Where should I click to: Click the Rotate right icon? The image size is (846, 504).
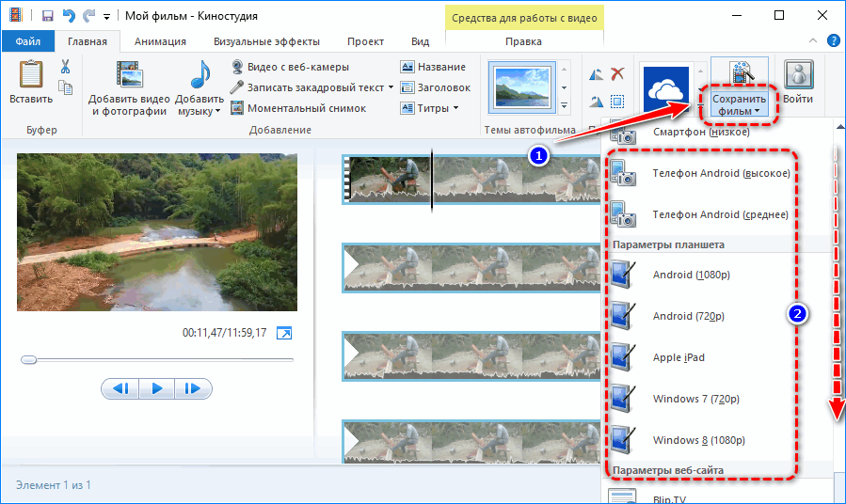point(597,101)
